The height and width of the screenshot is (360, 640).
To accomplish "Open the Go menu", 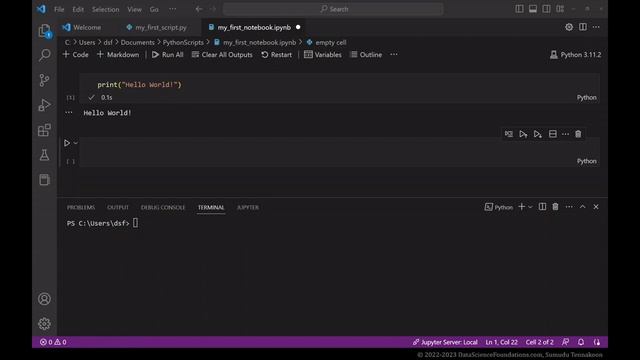I will (154, 9).
